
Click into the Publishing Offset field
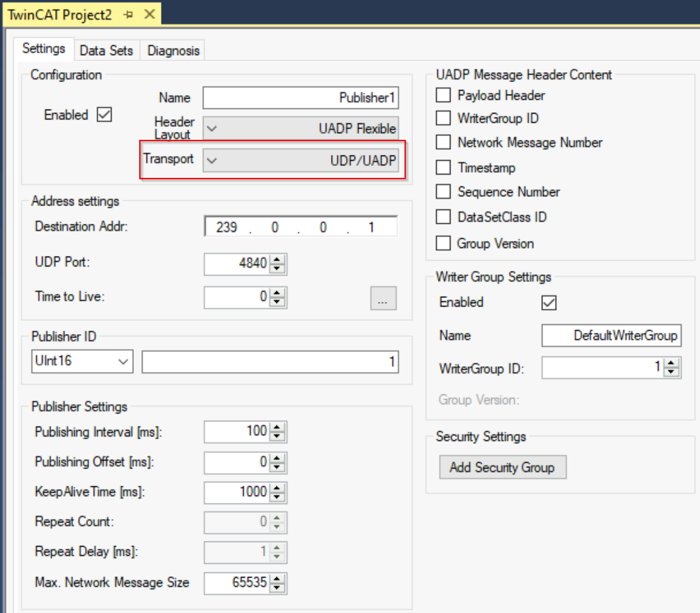tap(236, 462)
